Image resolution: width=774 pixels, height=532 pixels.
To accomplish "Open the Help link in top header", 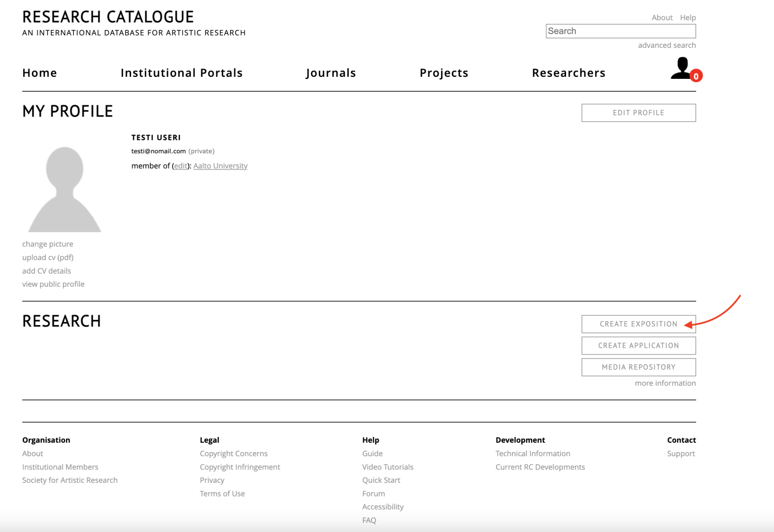I will [x=688, y=18].
